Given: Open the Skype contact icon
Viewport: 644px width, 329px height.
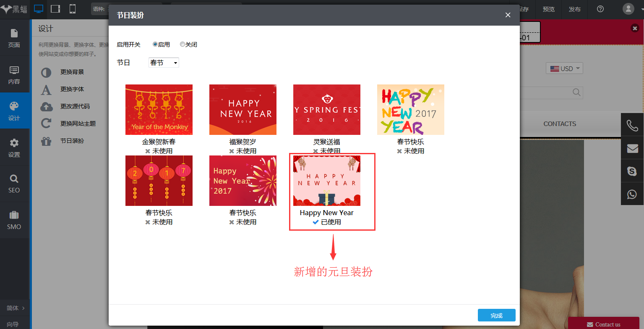Looking at the screenshot, I should tap(632, 171).
